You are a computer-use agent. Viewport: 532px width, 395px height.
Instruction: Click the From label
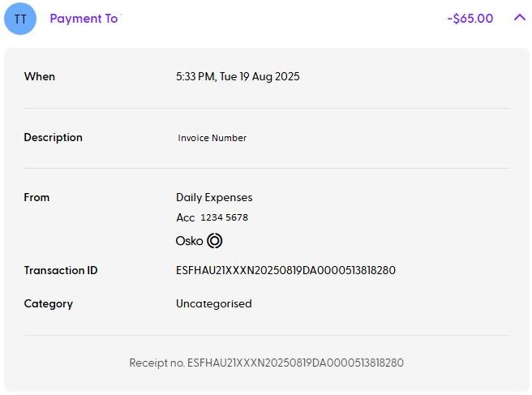pos(36,197)
